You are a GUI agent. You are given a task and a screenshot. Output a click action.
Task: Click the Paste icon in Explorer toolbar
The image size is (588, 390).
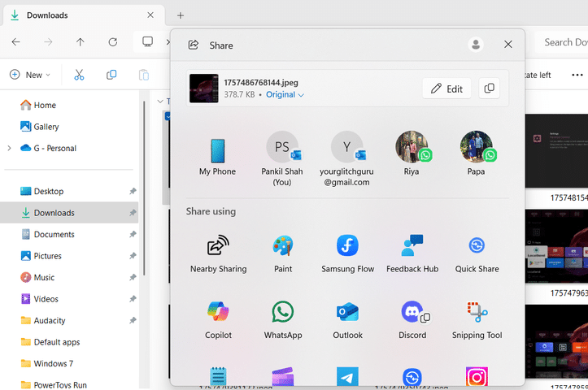(144, 75)
